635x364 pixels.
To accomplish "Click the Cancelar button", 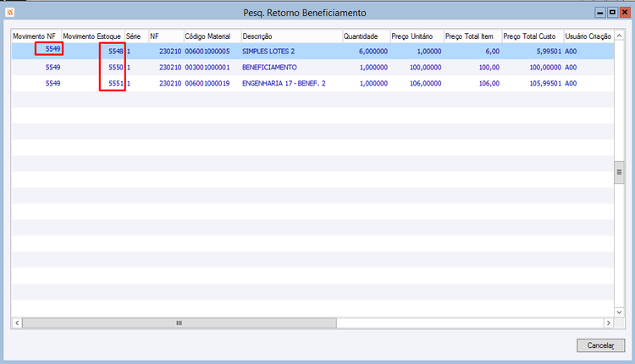I will click(600, 345).
